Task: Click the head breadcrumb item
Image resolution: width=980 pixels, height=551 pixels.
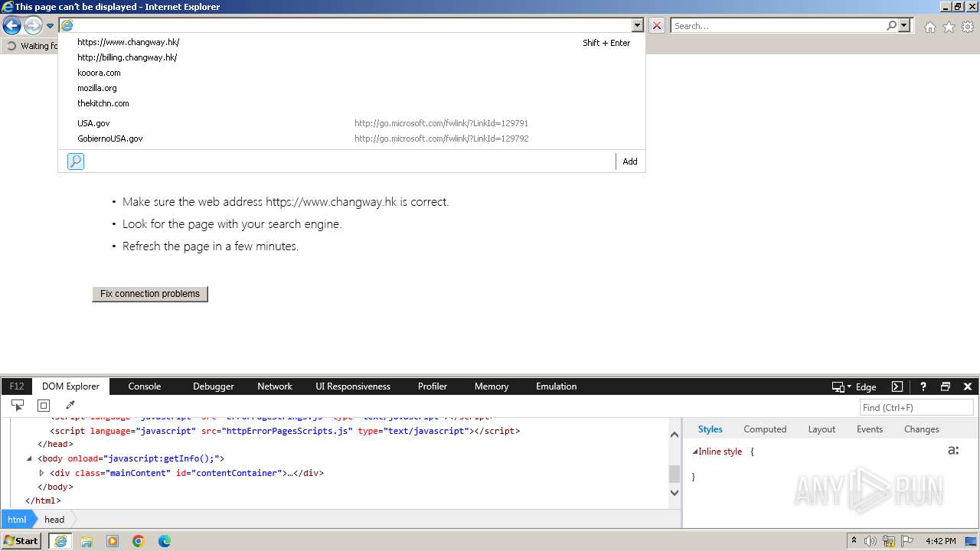Action: (x=54, y=519)
